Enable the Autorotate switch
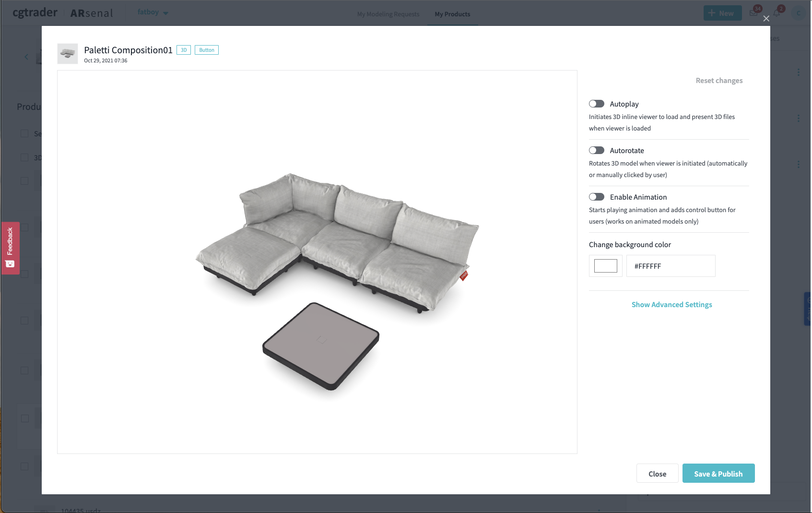 pos(597,150)
